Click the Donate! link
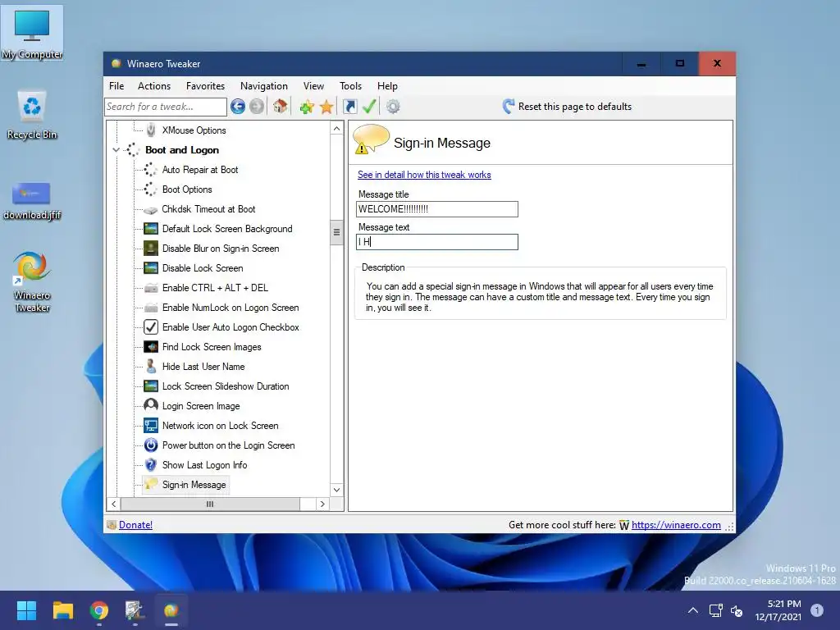 (x=135, y=525)
